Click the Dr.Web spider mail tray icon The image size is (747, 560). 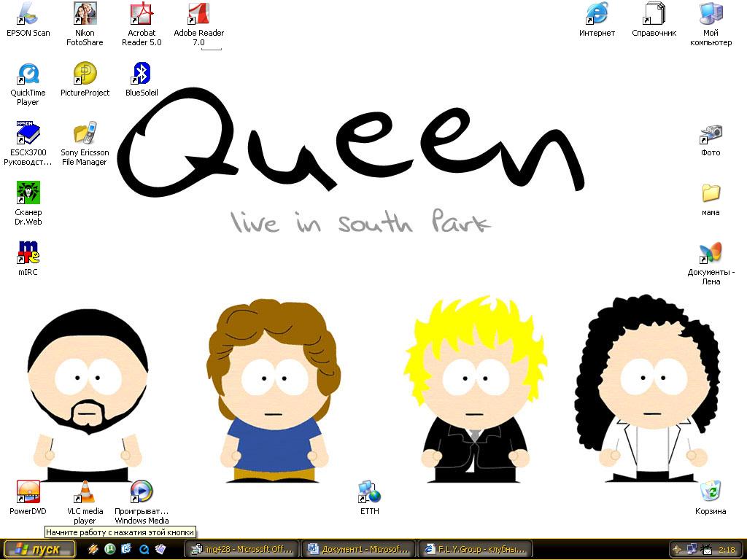[707, 550]
